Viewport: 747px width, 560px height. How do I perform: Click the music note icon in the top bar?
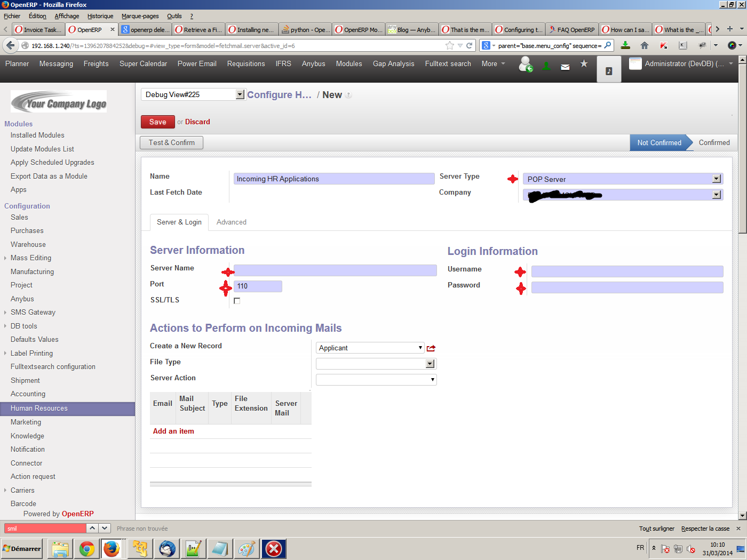[x=609, y=71]
